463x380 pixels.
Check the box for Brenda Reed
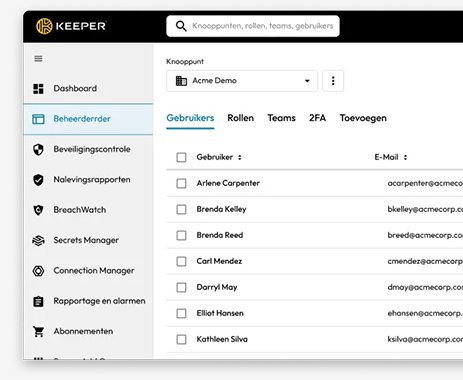pos(181,235)
